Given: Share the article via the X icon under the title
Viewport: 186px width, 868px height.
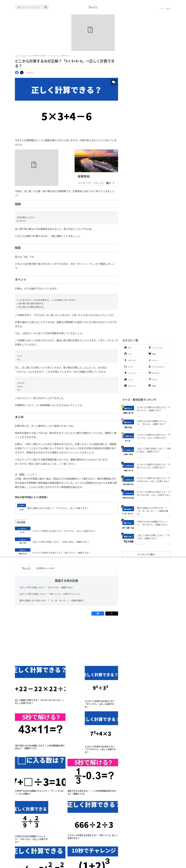Looking at the screenshot, I should tap(22, 72).
